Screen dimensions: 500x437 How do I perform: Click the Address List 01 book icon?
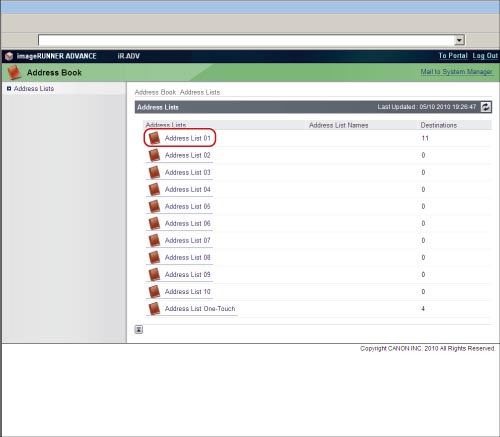click(154, 138)
